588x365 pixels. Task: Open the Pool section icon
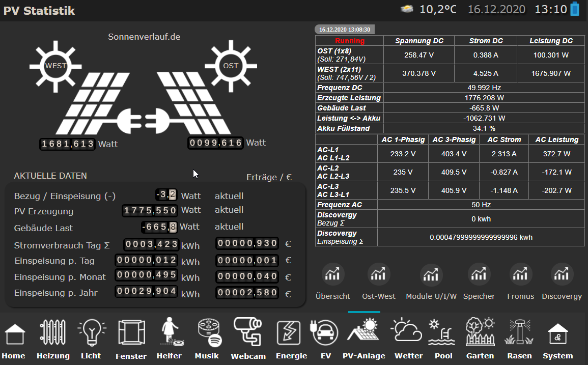(443, 333)
